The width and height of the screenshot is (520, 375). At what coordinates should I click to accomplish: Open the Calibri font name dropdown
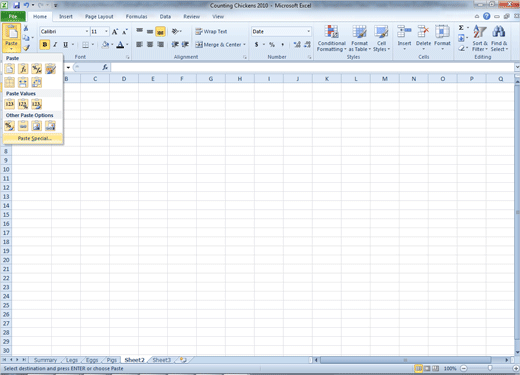(87, 31)
